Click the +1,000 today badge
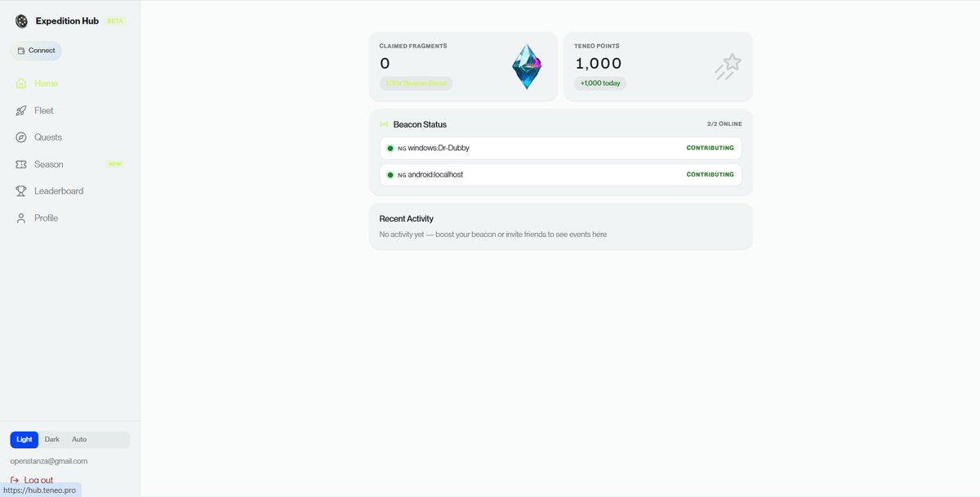Image resolution: width=980 pixels, height=497 pixels. [600, 83]
